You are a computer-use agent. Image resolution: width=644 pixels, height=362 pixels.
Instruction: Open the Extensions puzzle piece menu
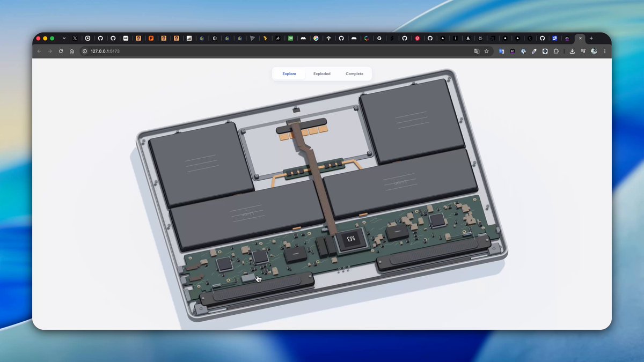[556, 51]
